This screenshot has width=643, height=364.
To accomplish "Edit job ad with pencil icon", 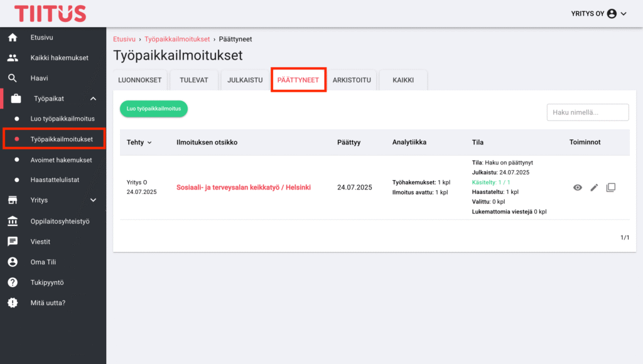I will coord(594,187).
